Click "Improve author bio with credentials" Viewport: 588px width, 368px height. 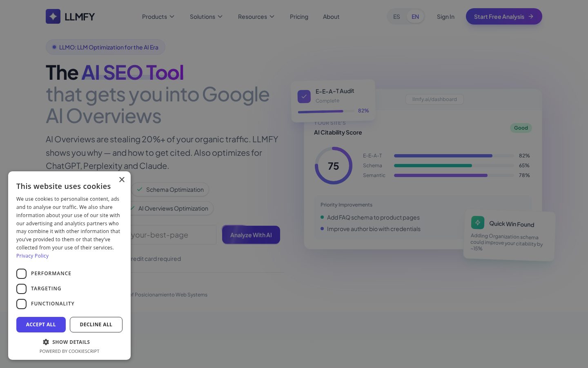point(374,229)
